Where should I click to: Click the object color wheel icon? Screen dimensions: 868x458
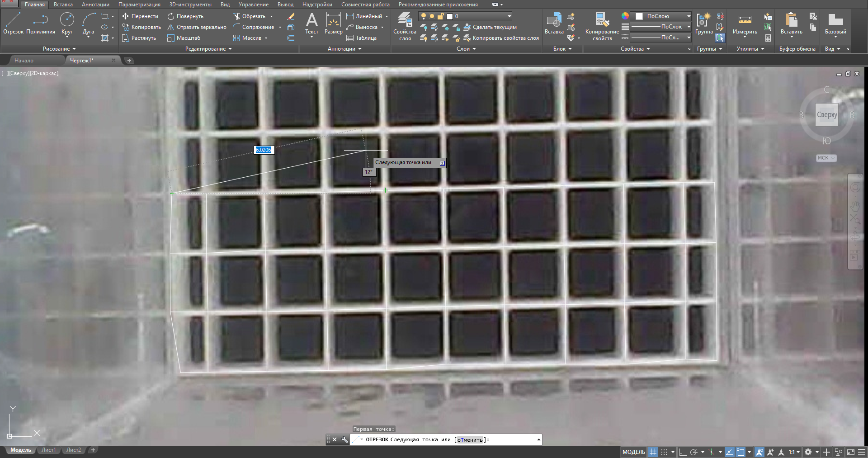[625, 16]
